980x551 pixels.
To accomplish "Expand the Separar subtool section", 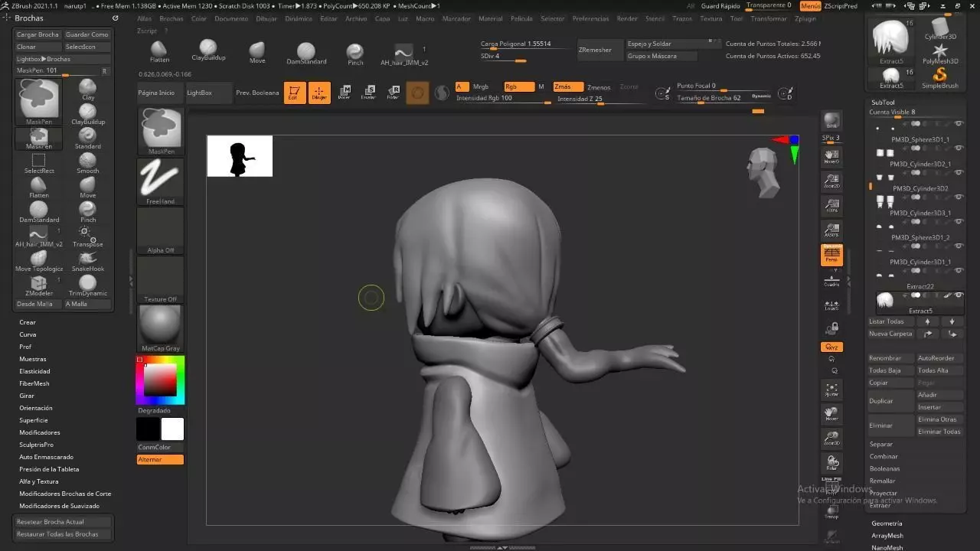I will click(x=881, y=444).
